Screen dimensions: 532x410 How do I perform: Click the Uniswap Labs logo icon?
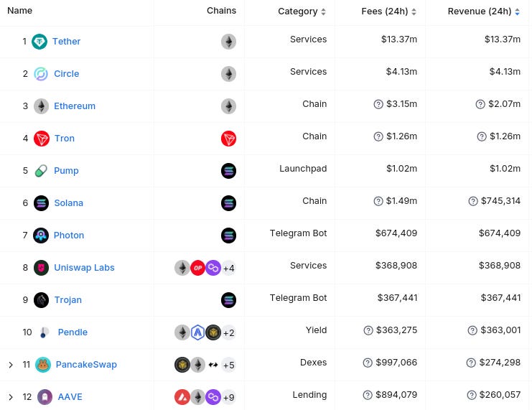(x=42, y=268)
